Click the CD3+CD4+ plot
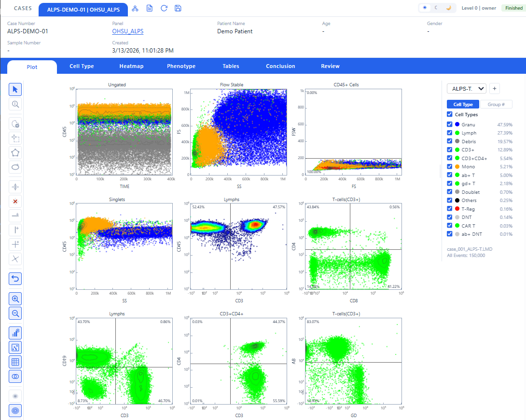Screen dimensions: 526x420 [x=239, y=361]
